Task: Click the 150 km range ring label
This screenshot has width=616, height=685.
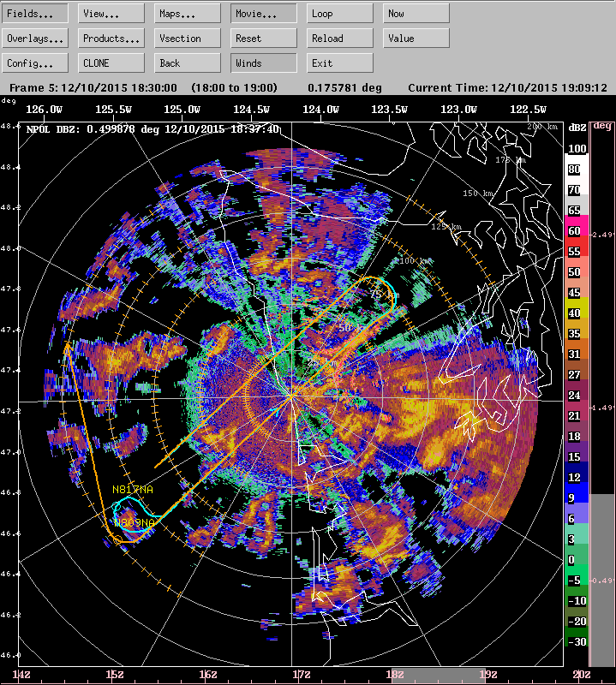Action: (478, 194)
